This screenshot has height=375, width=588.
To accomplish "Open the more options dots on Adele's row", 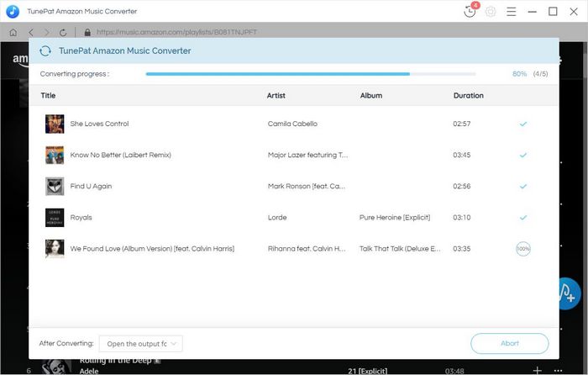I will tap(558, 371).
